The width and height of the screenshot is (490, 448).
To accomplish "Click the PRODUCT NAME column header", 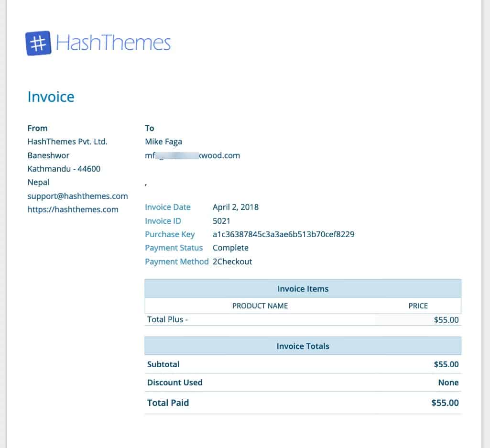I will [260, 306].
